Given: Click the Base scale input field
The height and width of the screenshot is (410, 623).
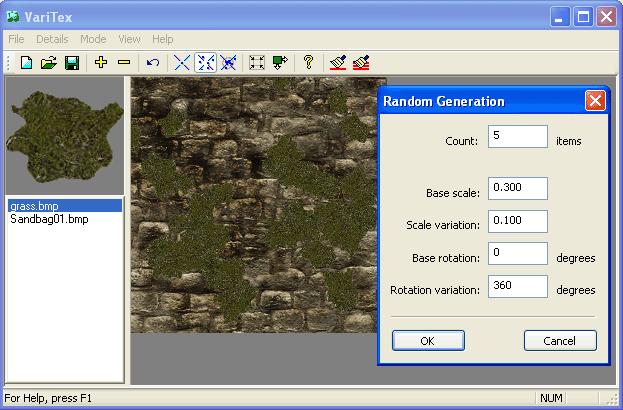Looking at the screenshot, I should pyautogui.click(x=518, y=189).
